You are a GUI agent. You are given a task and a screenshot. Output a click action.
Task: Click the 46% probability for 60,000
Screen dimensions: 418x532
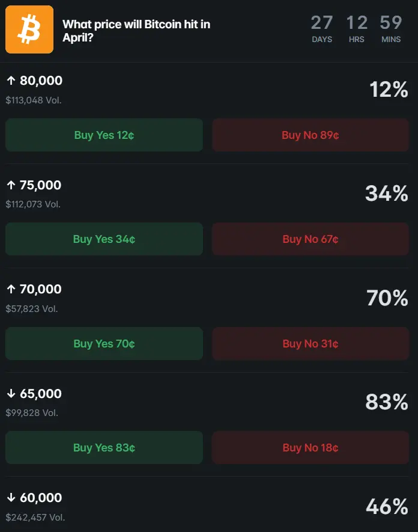tap(387, 507)
